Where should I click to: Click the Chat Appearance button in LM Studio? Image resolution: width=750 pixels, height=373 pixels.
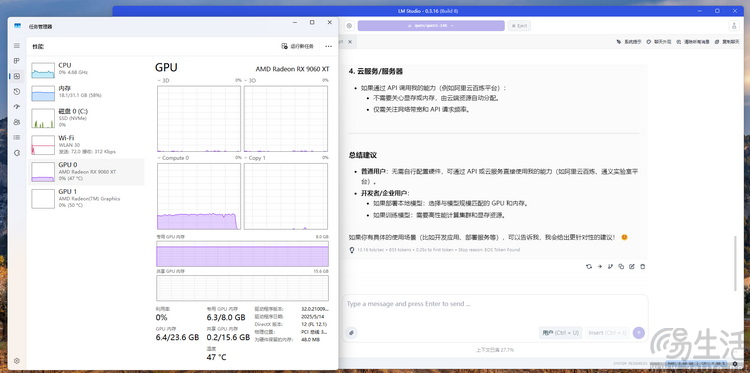click(x=659, y=42)
